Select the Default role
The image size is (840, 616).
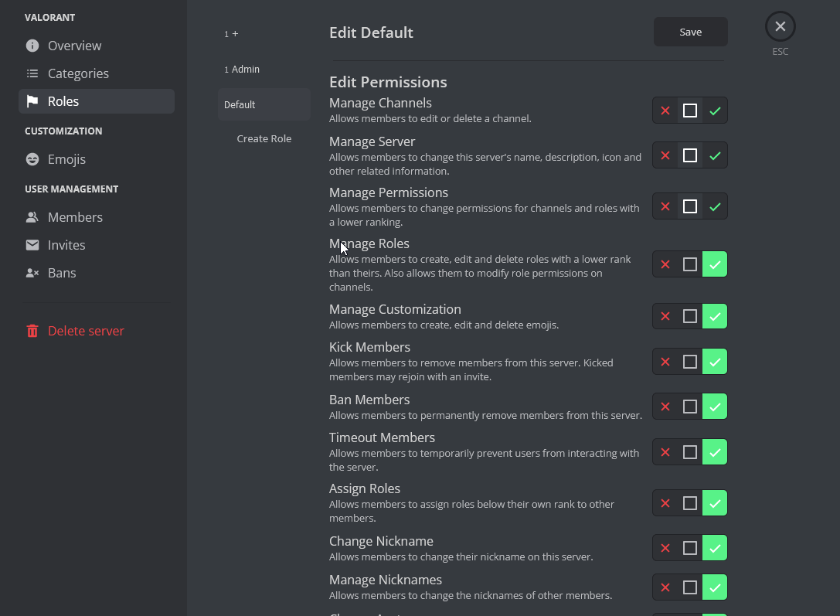pos(240,104)
